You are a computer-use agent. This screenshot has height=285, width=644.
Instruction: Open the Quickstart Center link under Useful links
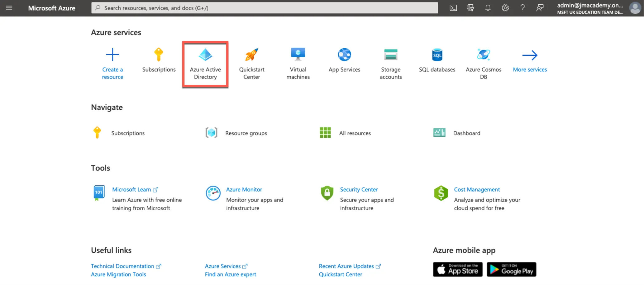click(341, 274)
